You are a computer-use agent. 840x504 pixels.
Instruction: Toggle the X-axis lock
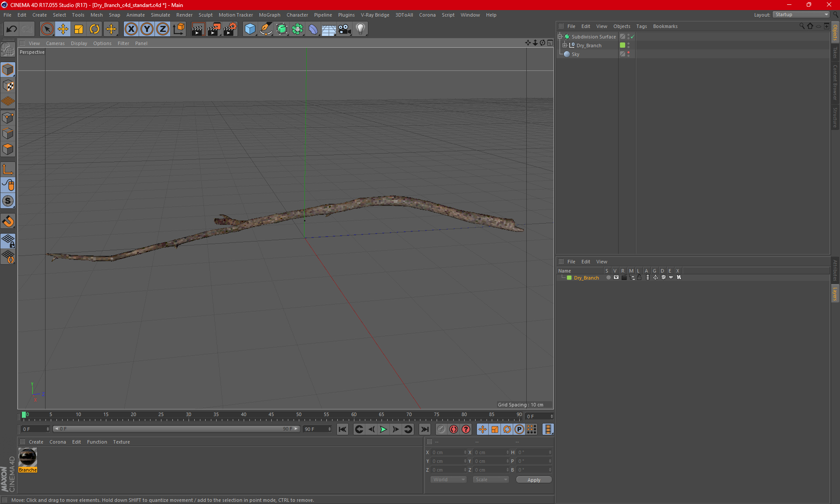131,29
